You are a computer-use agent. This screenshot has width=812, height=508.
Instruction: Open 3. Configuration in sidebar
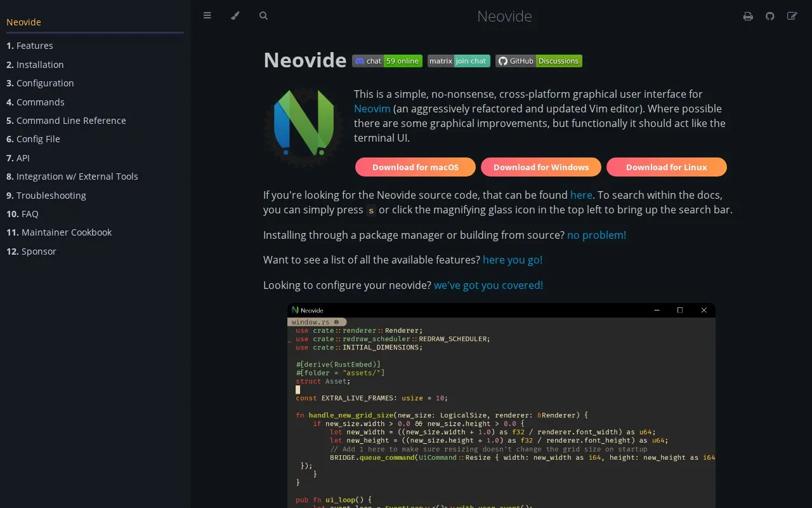pos(40,83)
